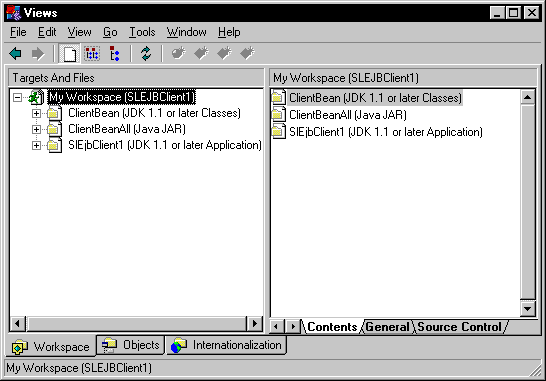Expand the ClientBeanAll (Java JAR) node
Viewport: 546px width, 381px height.
[36, 129]
